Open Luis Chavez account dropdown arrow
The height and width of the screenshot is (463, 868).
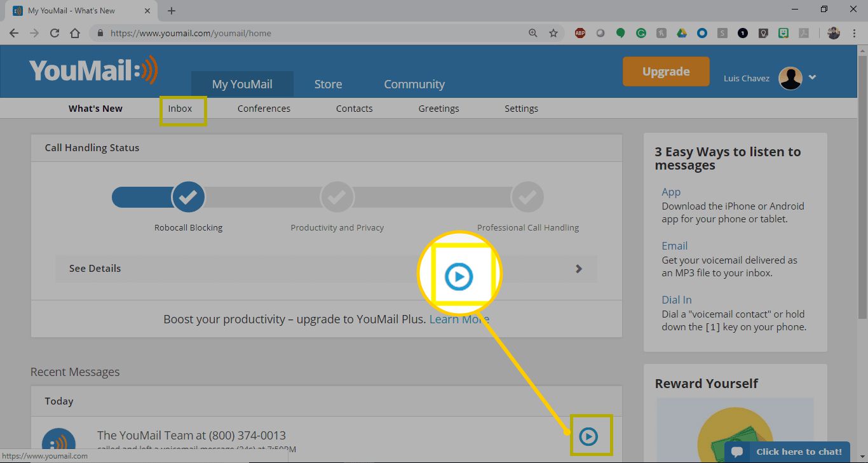812,77
